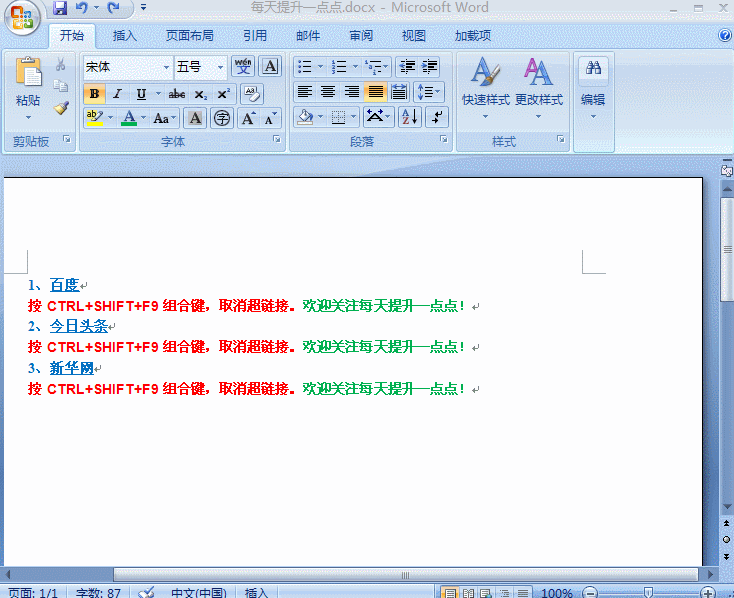
Task: Shrink font size with small A
Action: 271,118
